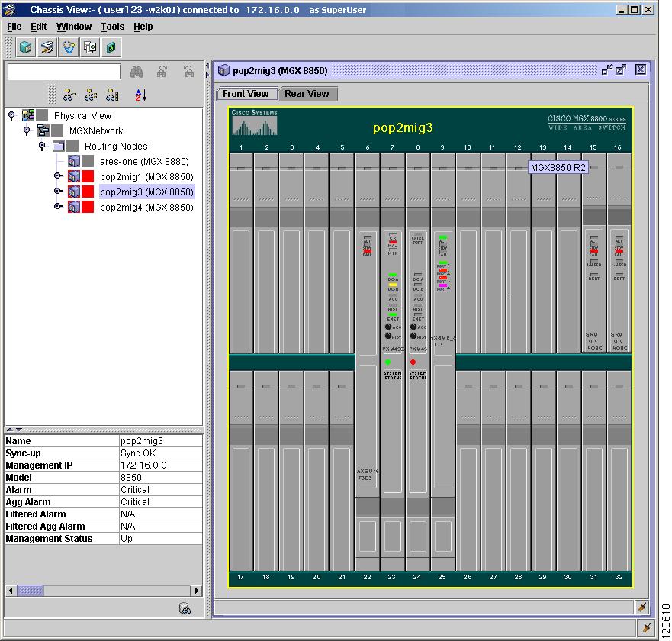
Task: Open the Edit menu
Action: 39,27
